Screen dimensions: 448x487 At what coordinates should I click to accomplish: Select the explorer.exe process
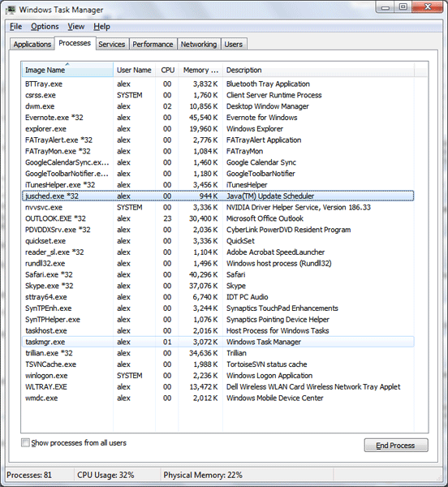pyautogui.click(x=218, y=128)
